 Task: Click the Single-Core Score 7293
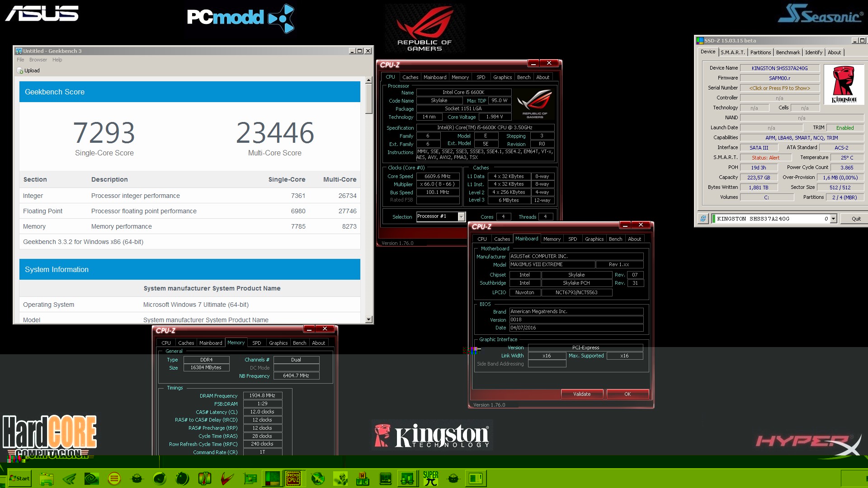click(x=104, y=132)
